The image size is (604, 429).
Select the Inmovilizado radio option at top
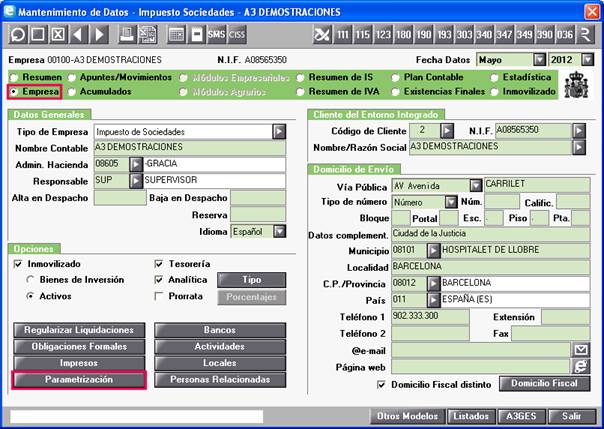pyautogui.click(x=494, y=92)
